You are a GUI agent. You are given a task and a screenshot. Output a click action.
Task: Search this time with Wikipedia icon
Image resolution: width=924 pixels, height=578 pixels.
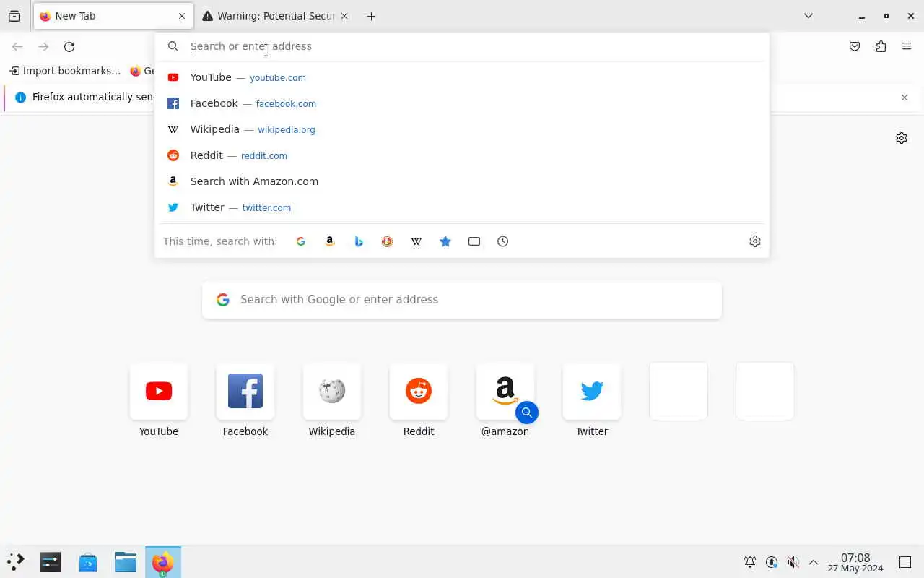click(x=417, y=241)
